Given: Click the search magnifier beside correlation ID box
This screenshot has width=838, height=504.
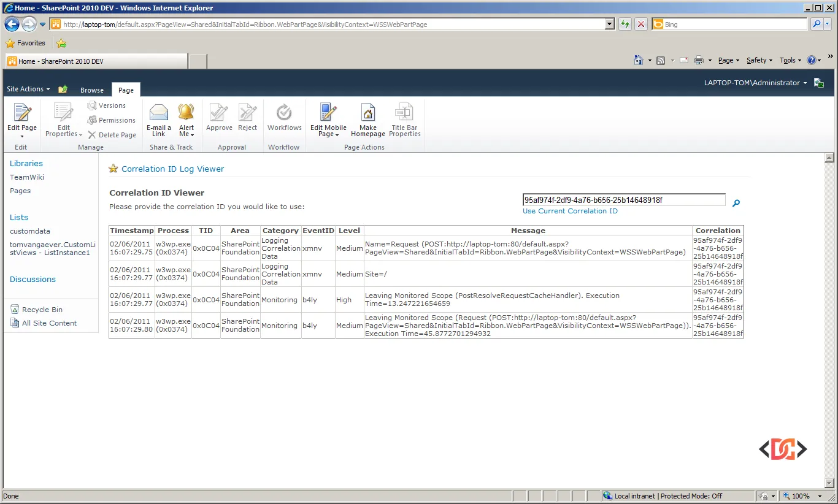Looking at the screenshot, I should click(736, 203).
